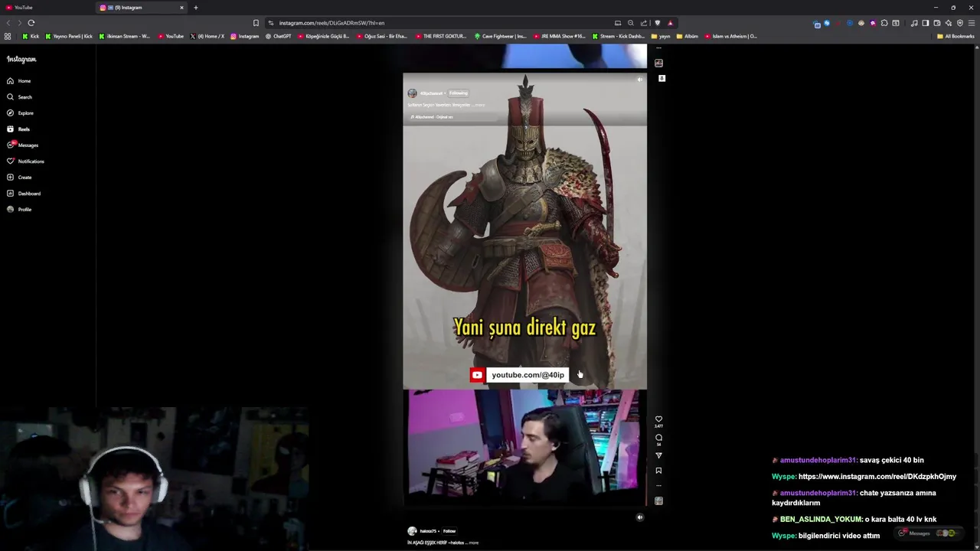The image size is (980, 551).
Task: Open the browser apps grid icon
Action: pyautogui.click(x=8, y=36)
